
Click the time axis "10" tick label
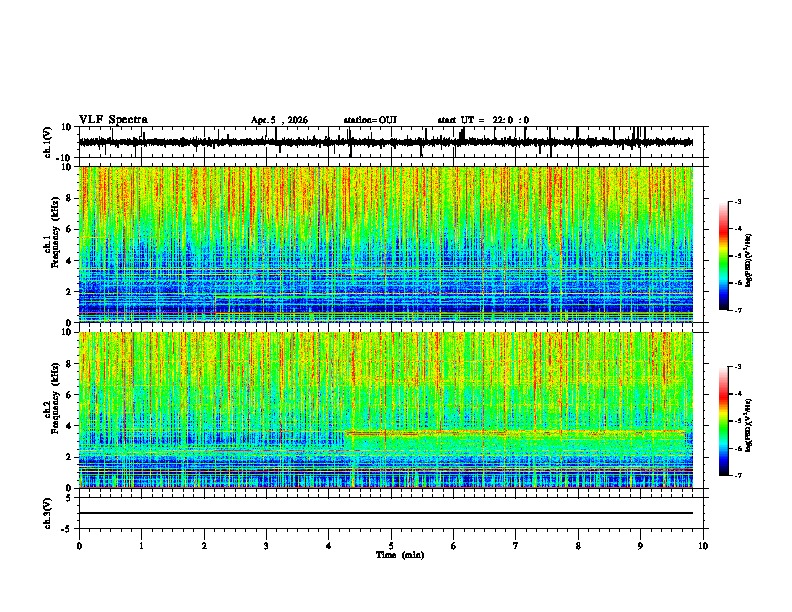click(x=703, y=545)
